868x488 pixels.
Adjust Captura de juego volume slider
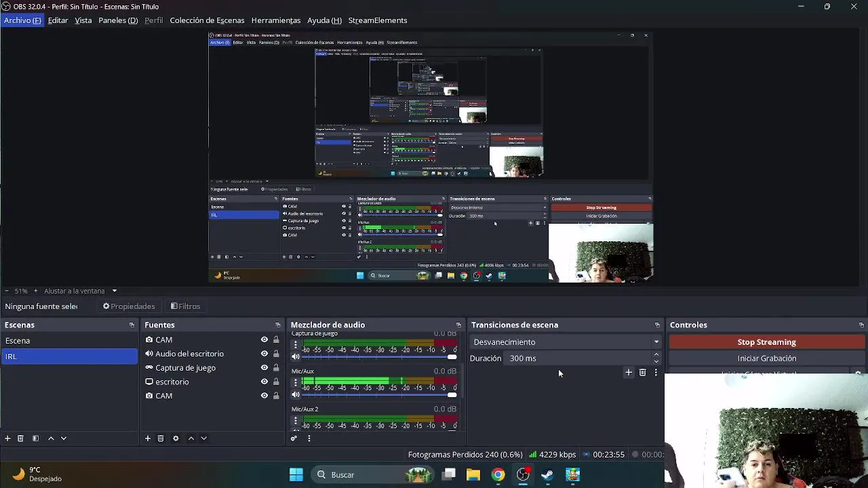pos(380,357)
